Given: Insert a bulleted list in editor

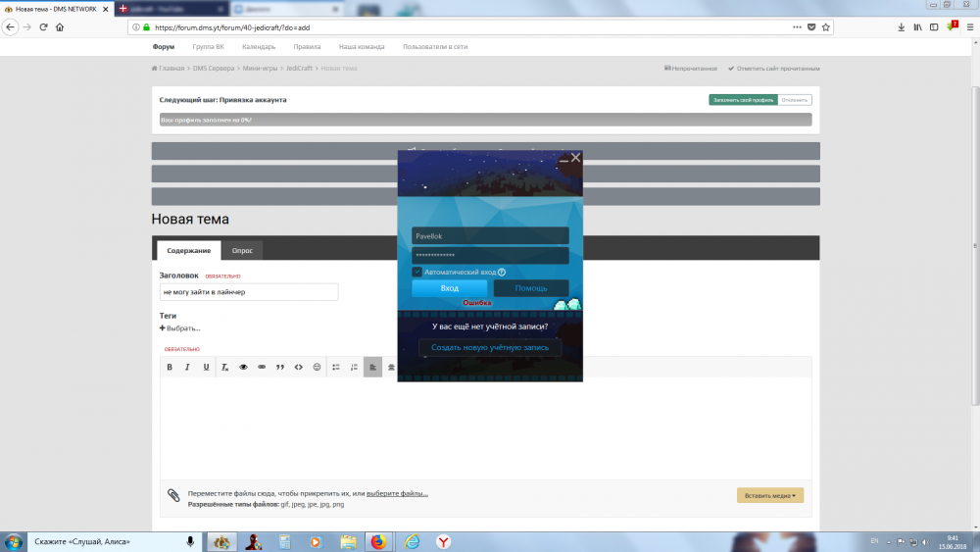Looking at the screenshot, I should click(336, 367).
